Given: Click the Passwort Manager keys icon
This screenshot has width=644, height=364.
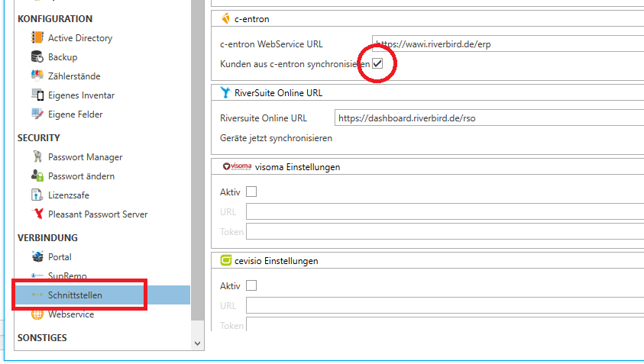Looking at the screenshot, I should tap(37, 157).
